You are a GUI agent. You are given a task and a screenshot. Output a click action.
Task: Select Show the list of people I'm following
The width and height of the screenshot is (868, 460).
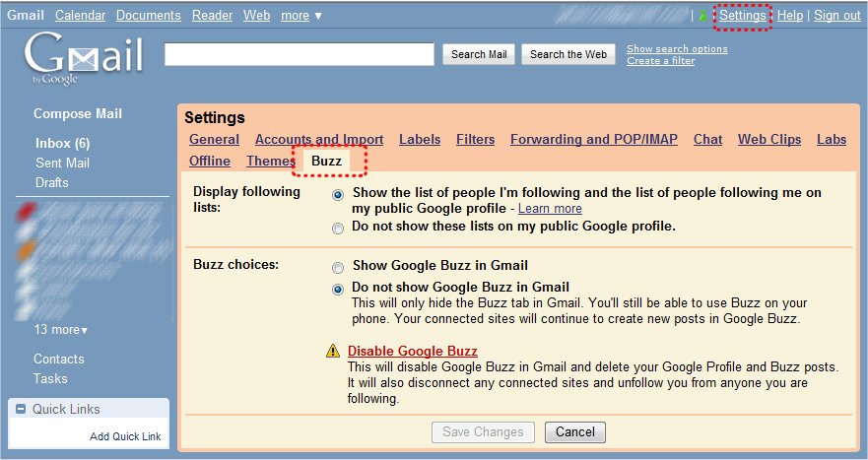click(338, 195)
